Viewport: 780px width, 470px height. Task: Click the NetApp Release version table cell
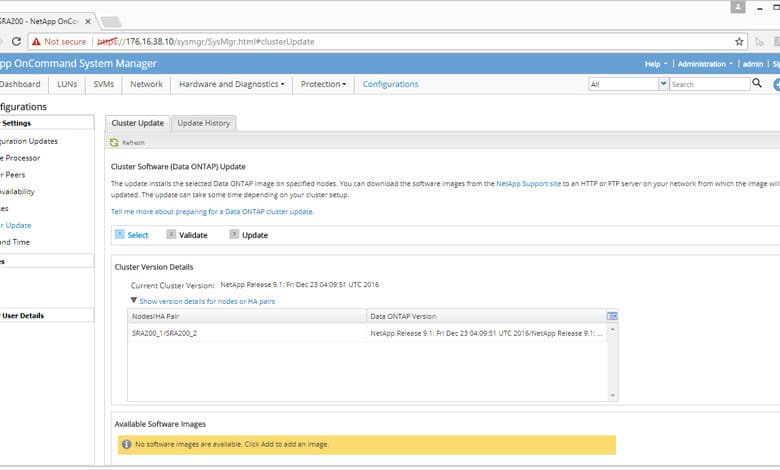pos(486,333)
